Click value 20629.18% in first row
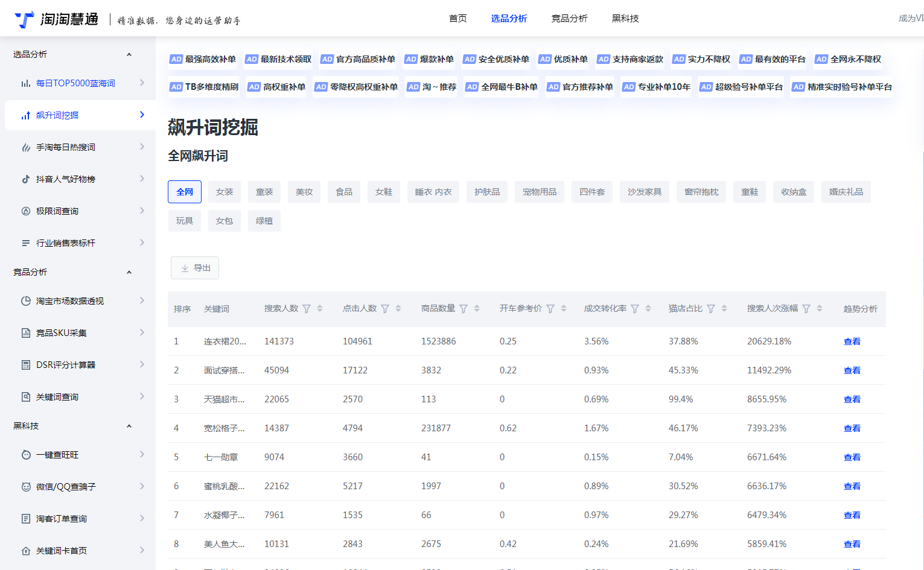 (x=769, y=341)
